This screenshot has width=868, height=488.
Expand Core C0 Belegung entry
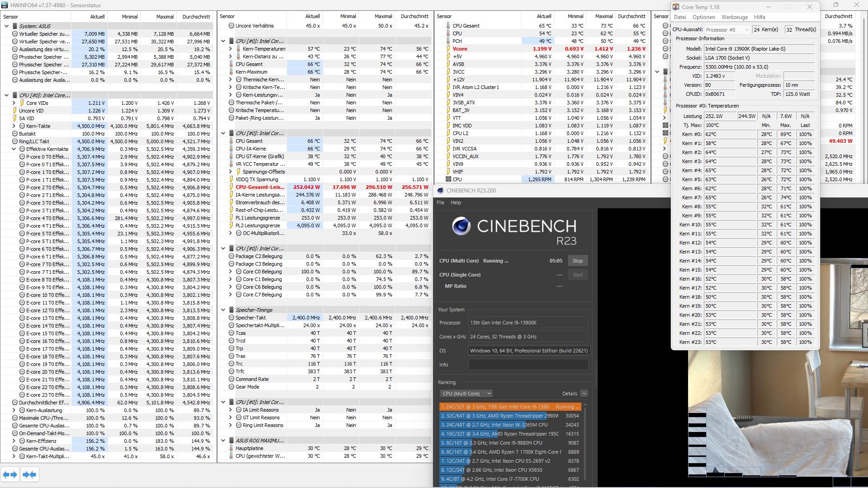(230, 272)
